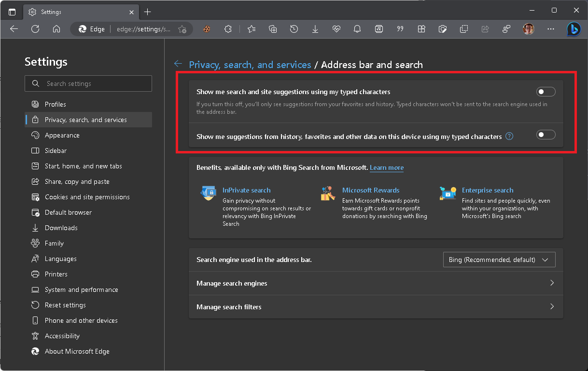Open the search engine Bing dropdown
This screenshot has width=588, height=371.
[x=499, y=260]
